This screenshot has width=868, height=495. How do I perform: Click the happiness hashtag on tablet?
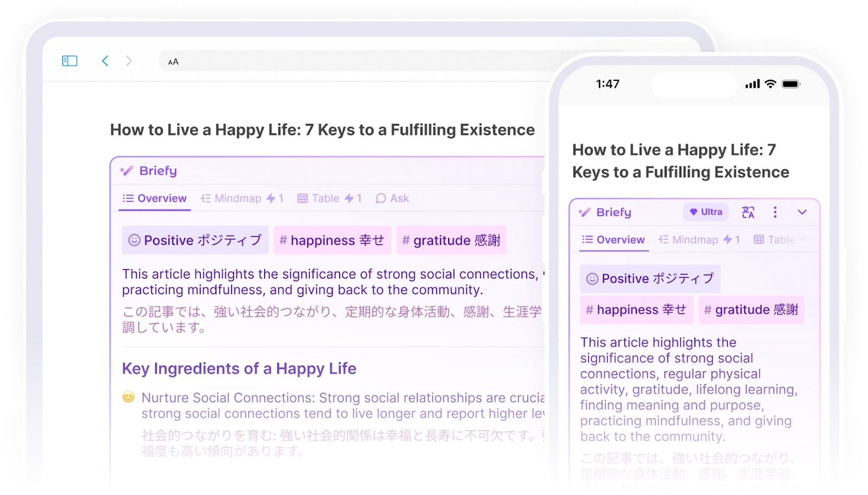point(332,240)
